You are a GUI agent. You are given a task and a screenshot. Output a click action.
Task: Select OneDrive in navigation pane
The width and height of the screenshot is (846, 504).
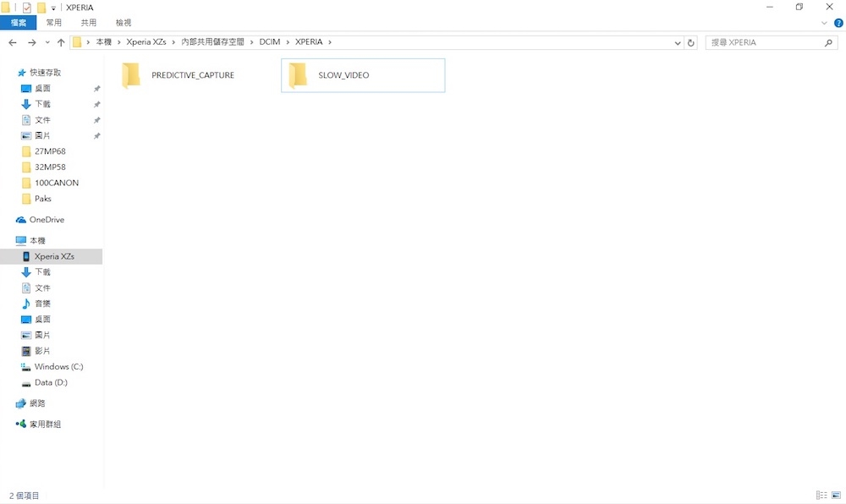(x=47, y=219)
